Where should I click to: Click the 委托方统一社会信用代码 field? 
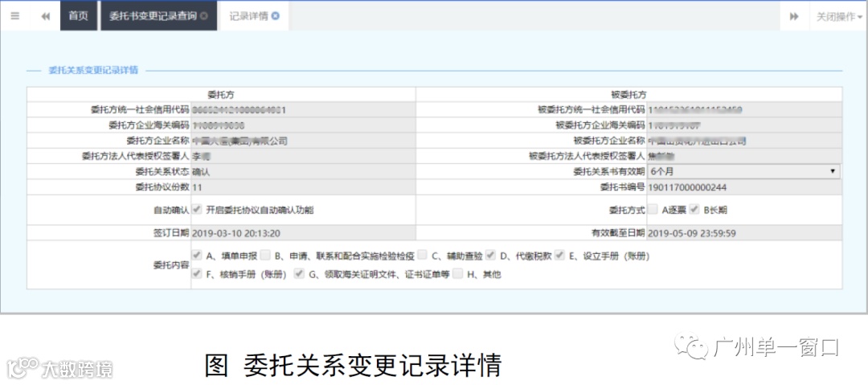click(x=303, y=109)
